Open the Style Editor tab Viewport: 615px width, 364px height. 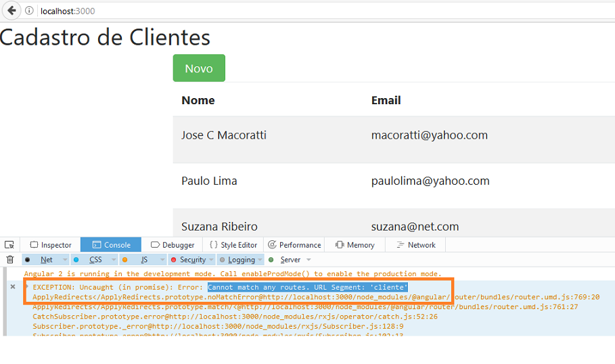(x=233, y=245)
